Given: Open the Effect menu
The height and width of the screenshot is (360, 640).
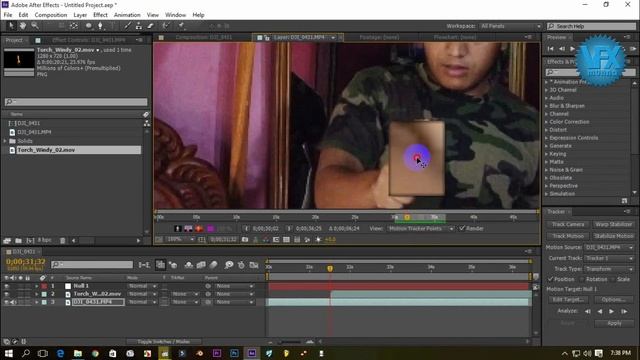Looking at the screenshot, I should click(x=100, y=15).
